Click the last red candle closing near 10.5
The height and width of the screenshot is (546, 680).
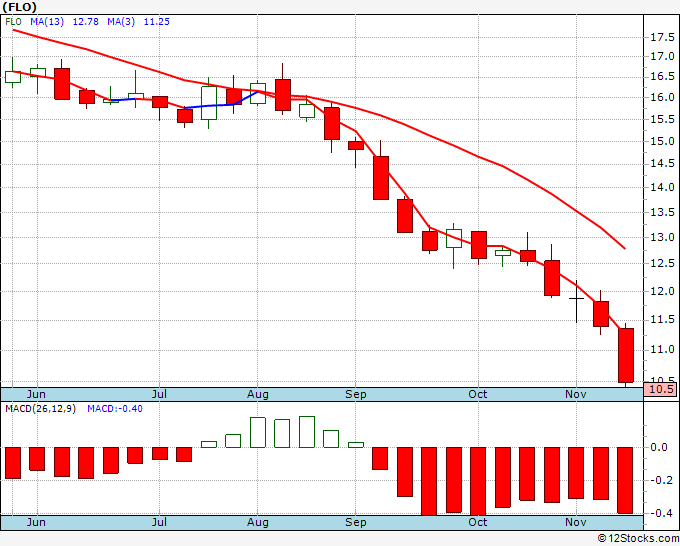626,355
